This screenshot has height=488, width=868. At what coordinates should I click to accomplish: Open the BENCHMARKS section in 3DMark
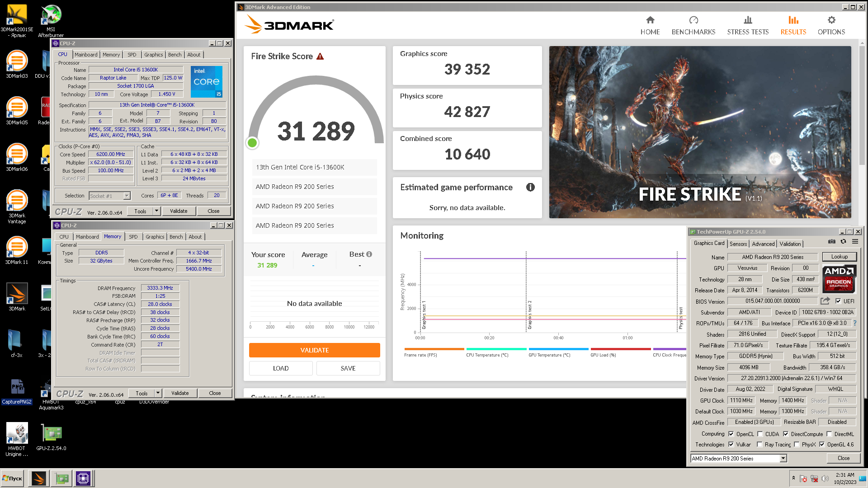coord(693,26)
